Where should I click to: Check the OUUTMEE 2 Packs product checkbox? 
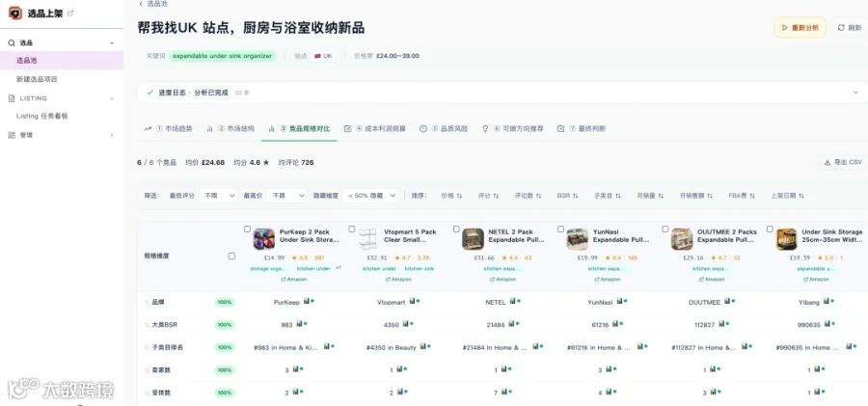pos(665,229)
